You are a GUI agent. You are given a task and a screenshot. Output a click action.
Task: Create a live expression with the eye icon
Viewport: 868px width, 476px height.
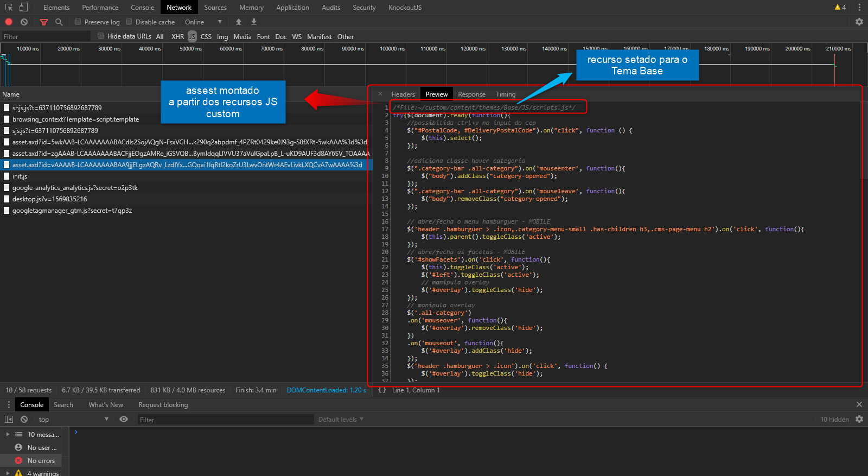(124, 419)
